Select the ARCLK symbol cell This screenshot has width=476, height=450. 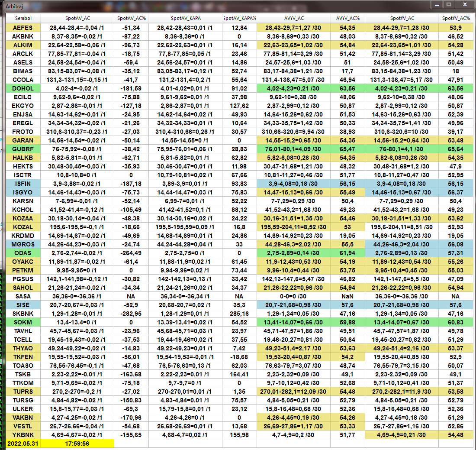point(23,54)
